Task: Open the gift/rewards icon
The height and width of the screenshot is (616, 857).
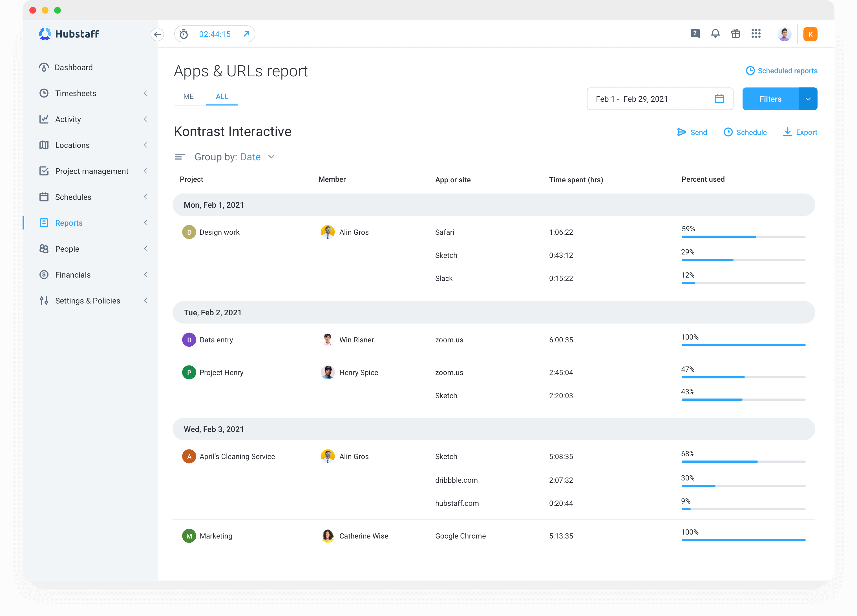Action: coord(736,34)
